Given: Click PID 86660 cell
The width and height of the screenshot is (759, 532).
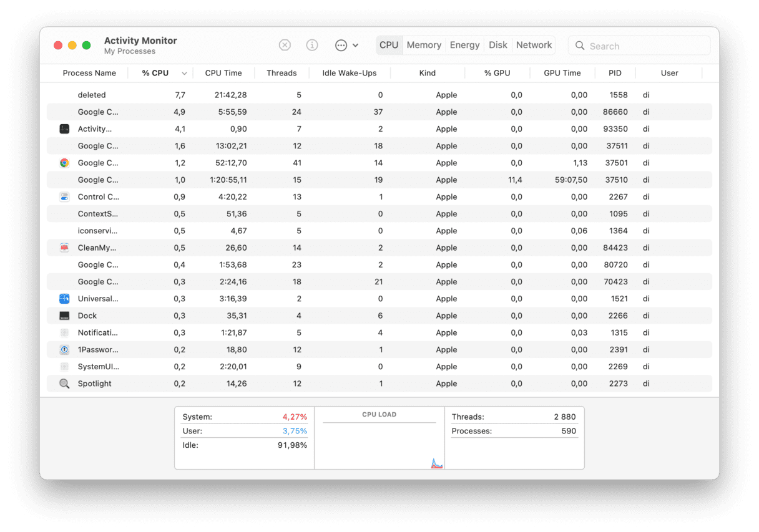Looking at the screenshot, I should pos(615,112).
